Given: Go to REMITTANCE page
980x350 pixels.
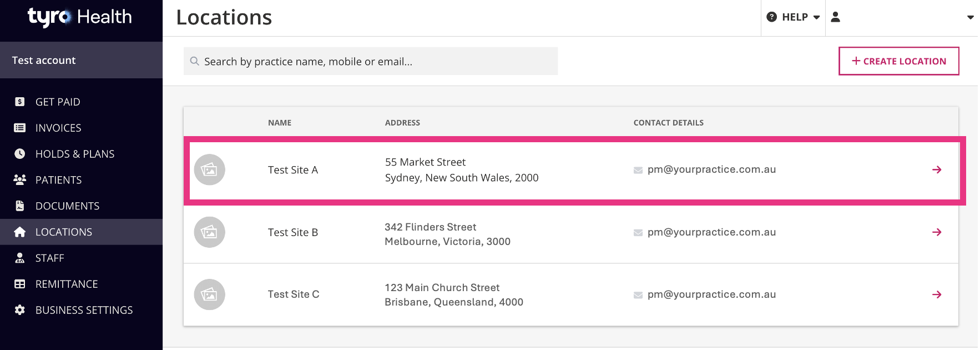Looking at the screenshot, I should (x=81, y=284).
